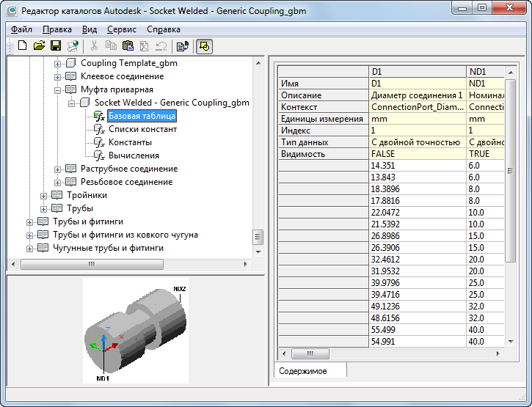Select the table cell value 55.499
This screenshot has height=407, width=532.
pyautogui.click(x=418, y=330)
